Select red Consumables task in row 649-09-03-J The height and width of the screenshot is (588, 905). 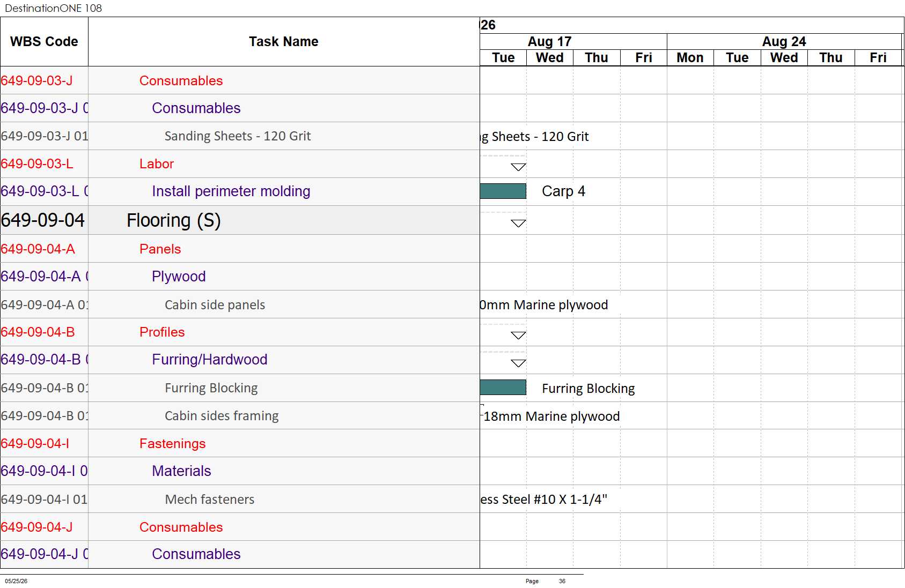[181, 81]
